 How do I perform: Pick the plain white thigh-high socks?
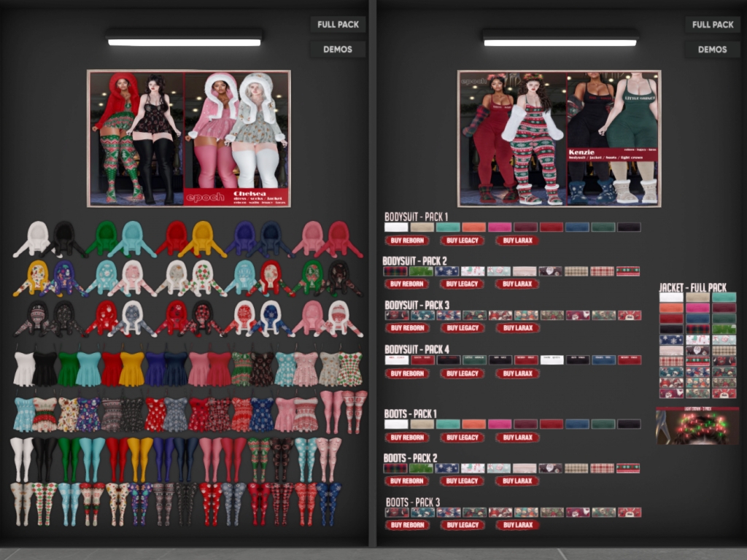tap(22, 459)
